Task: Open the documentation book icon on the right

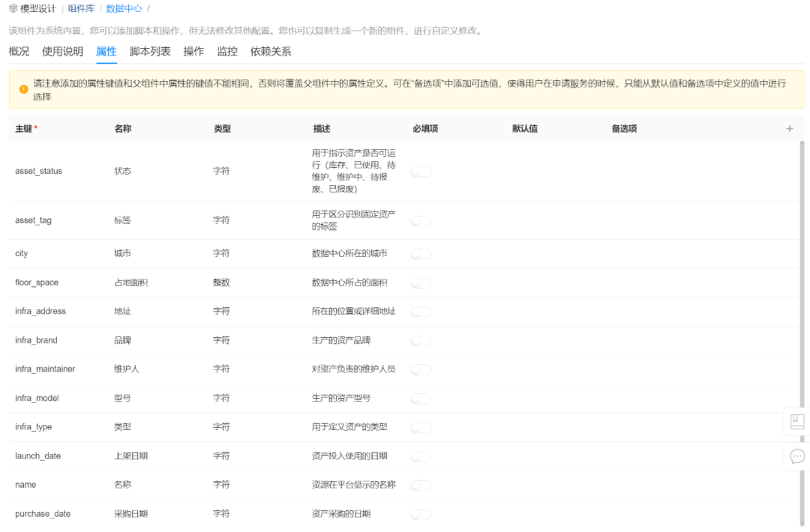Action: pyautogui.click(x=796, y=422)
